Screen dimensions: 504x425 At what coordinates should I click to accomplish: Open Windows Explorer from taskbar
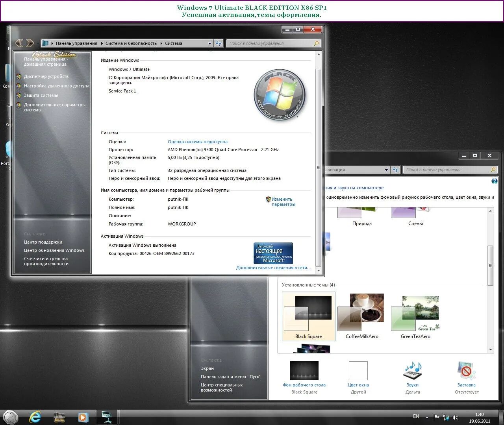click(x=59, y=417)
